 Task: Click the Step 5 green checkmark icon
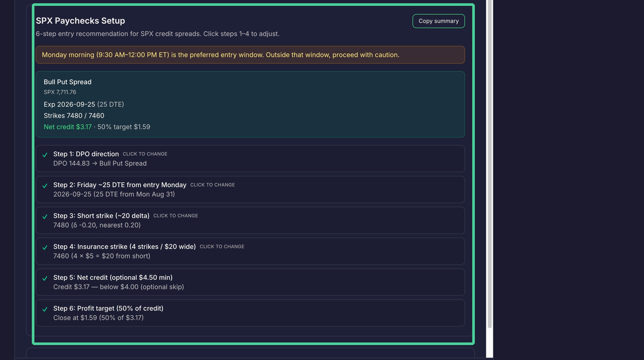(45, 279)
